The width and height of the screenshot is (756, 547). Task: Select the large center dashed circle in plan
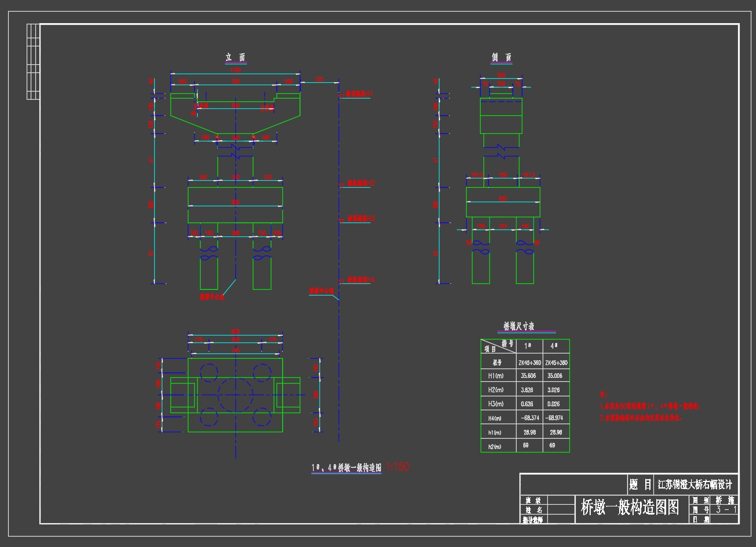235,396
